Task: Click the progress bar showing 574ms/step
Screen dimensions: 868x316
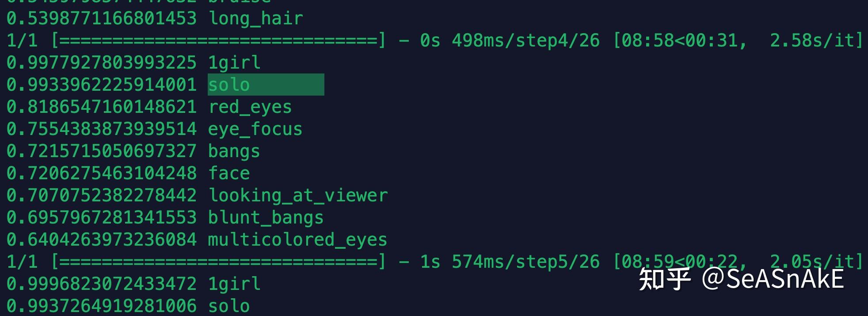Action: 219,262
